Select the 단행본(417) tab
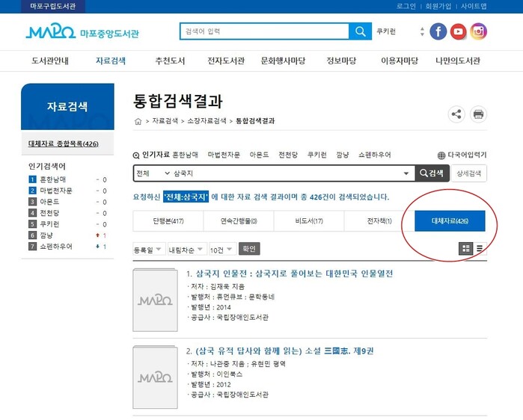This screenshot has height=420, width=523. (x=168, y=221)
